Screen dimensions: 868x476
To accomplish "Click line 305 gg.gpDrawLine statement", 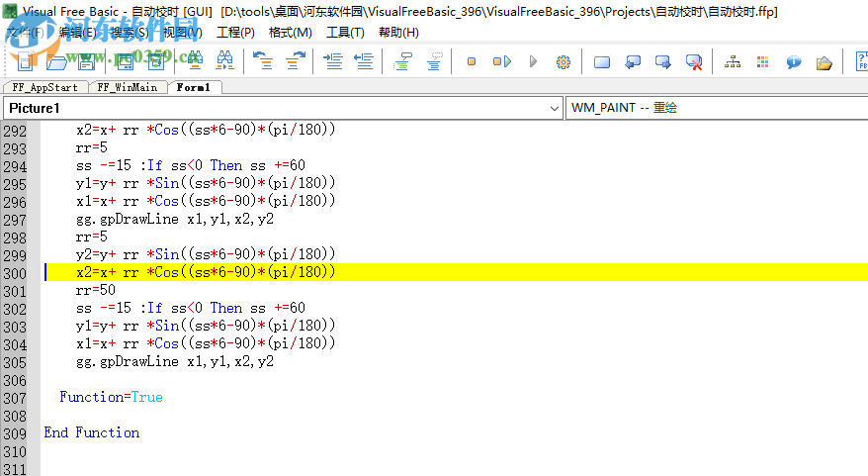I will (175, 361).
